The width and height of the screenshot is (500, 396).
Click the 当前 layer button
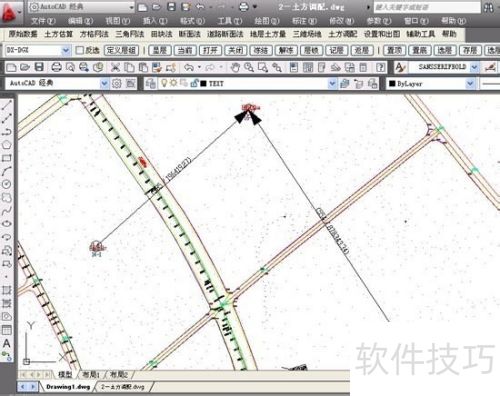[x=185, y=50]
